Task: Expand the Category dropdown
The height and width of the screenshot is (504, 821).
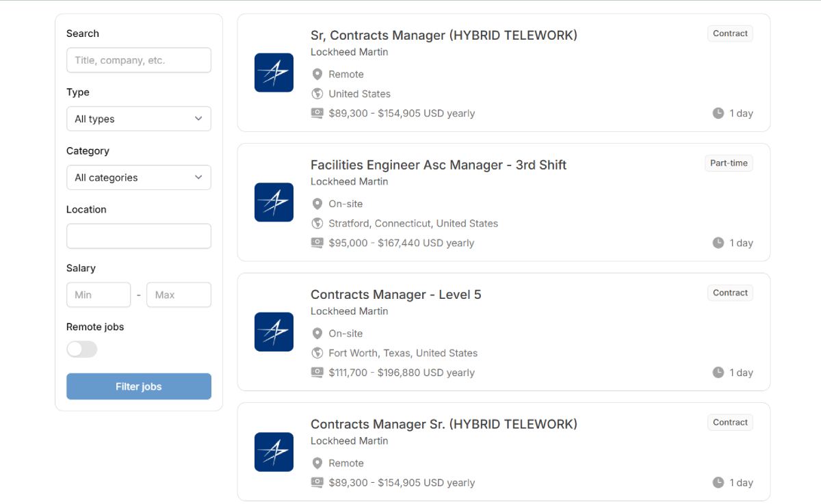Action: pos(138,178)
